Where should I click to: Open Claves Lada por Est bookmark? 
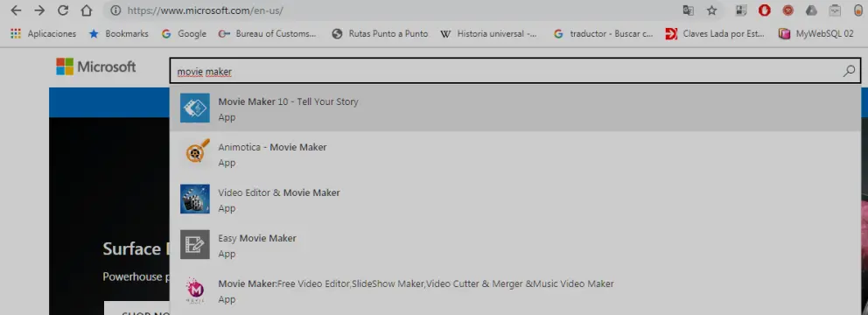coord(715,34)
